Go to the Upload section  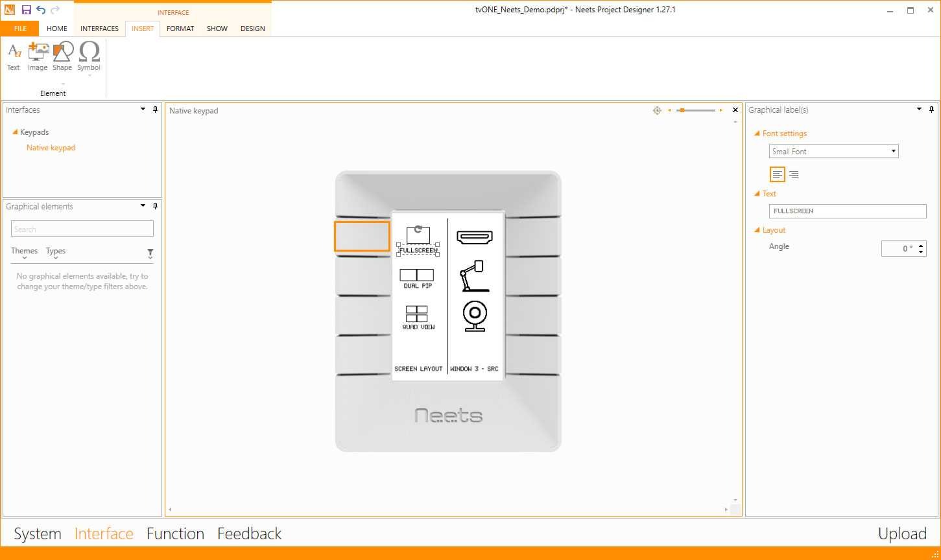902,533
